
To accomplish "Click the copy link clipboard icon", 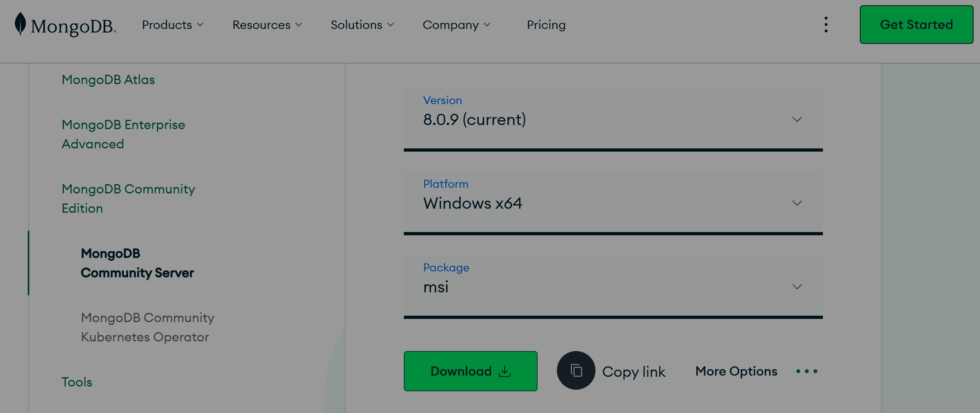I will 576,370.
